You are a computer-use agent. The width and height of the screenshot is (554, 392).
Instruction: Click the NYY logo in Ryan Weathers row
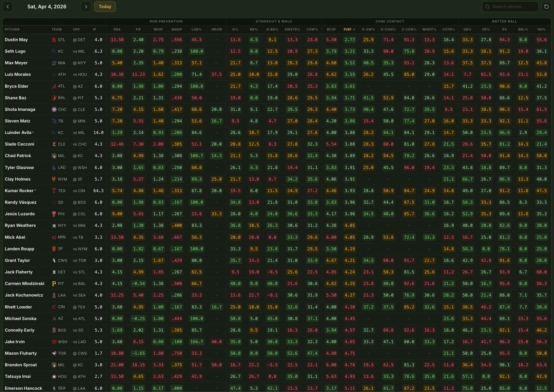[54, 226]
